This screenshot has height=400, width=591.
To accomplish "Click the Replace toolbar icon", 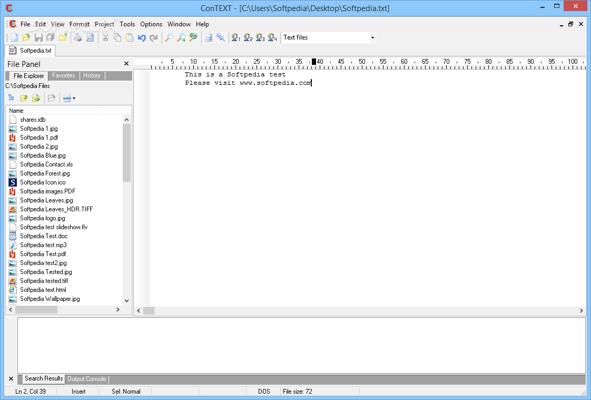I will tap(193, 37).
